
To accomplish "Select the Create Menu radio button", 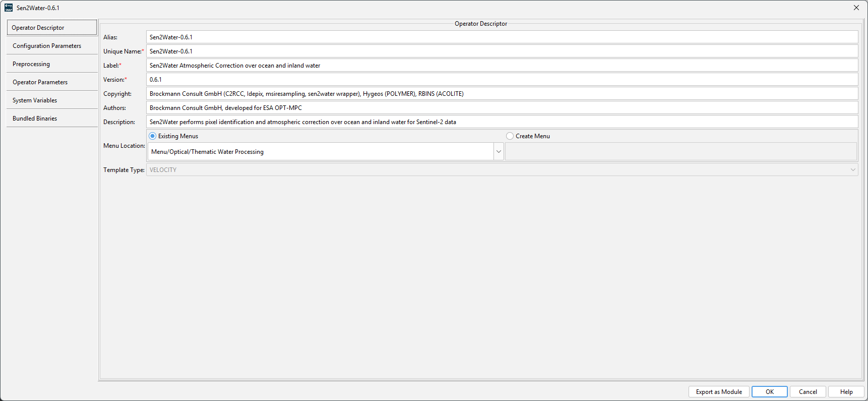I will pos(510,136).
